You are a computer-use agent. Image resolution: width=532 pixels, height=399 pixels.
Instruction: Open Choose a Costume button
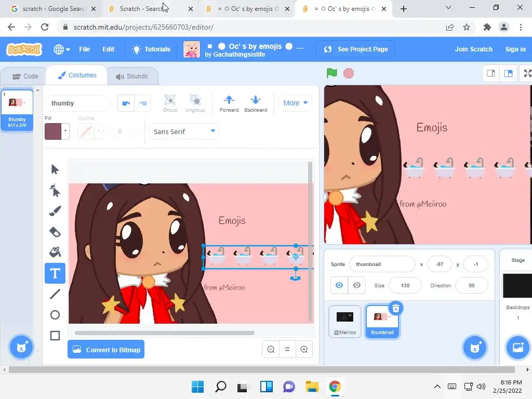pyautogui.click(x=21, y=347)
